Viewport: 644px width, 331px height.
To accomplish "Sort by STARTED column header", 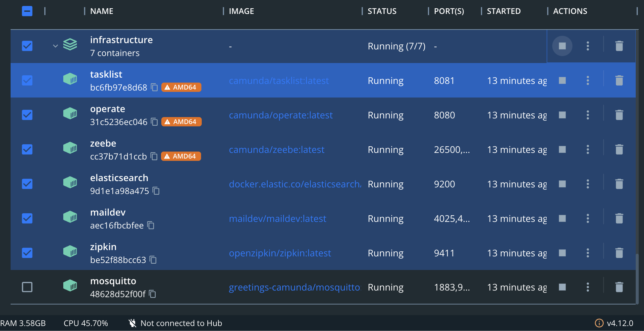I will (x=504, y=11).
